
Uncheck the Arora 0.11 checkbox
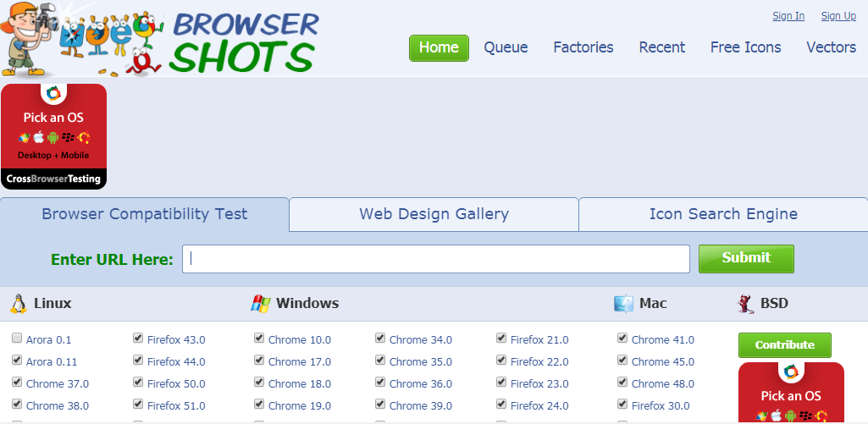(17, 360)
